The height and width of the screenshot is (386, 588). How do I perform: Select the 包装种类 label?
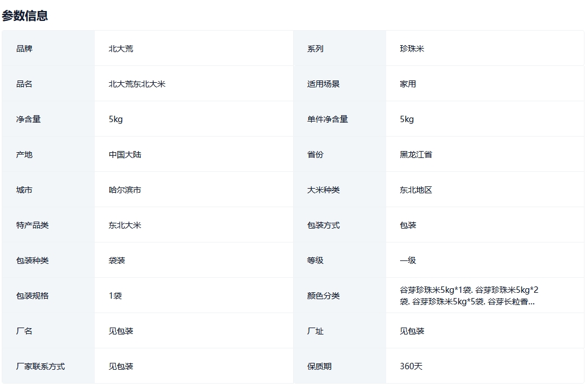click(x=32, y=260)
